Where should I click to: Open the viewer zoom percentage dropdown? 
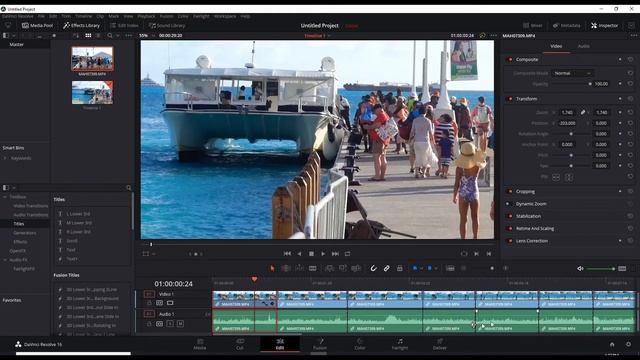[x=147, y=36]
